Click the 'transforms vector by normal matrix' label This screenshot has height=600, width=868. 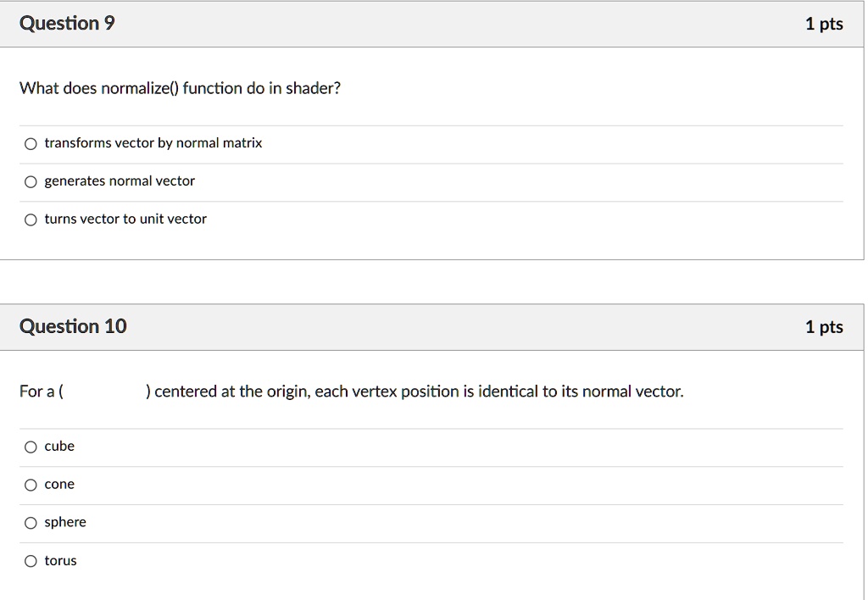153,143
